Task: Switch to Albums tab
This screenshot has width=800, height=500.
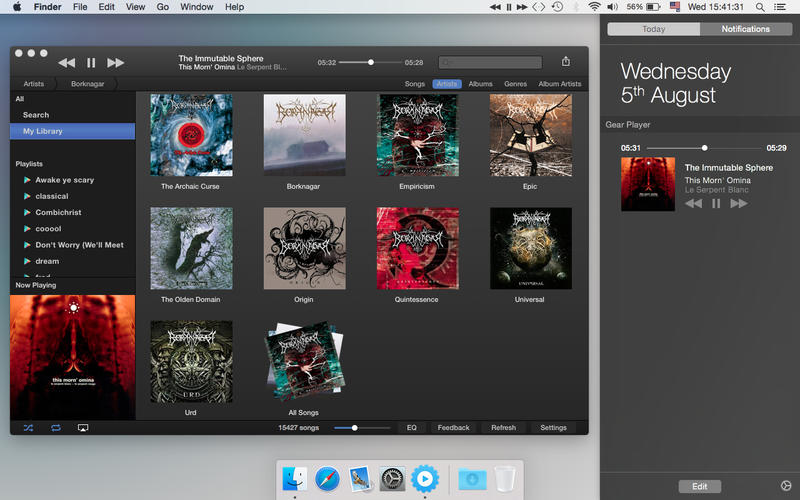Action: 481,84
